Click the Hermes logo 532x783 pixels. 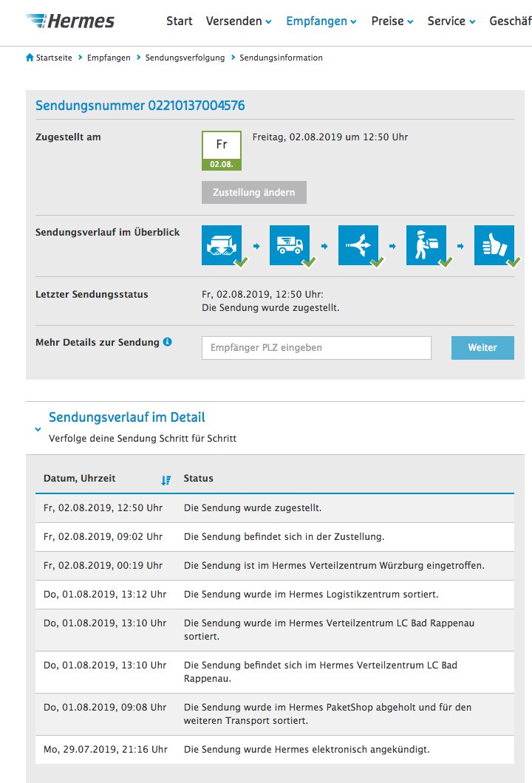point(69,21)
